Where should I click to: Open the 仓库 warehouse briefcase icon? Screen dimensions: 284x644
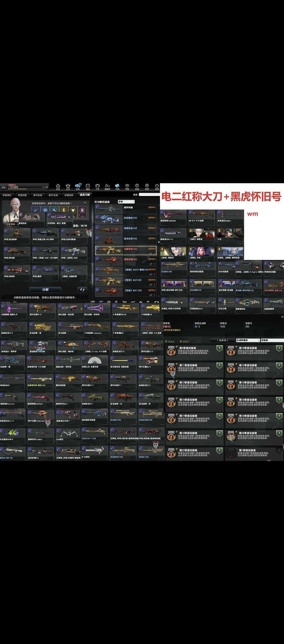pyautogui.click(x=98, y=186)
